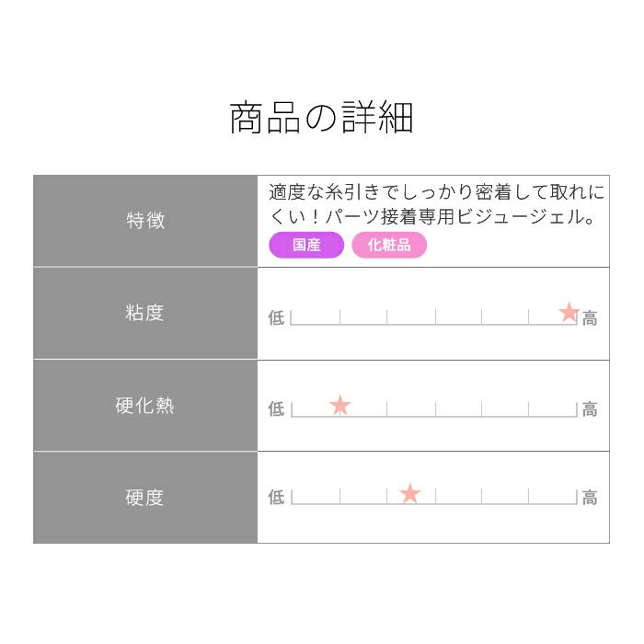The image size is (644, 644).
Task: Click the 国産 purple badge
Action: click(x=306, y=246)
